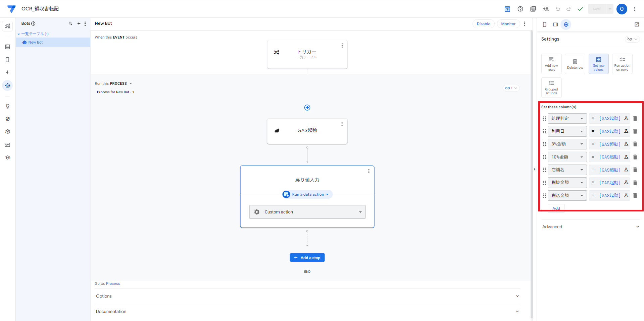
Task: Insert a step with the plus circle
Action: pyautogui.click(x=307, y=108)
